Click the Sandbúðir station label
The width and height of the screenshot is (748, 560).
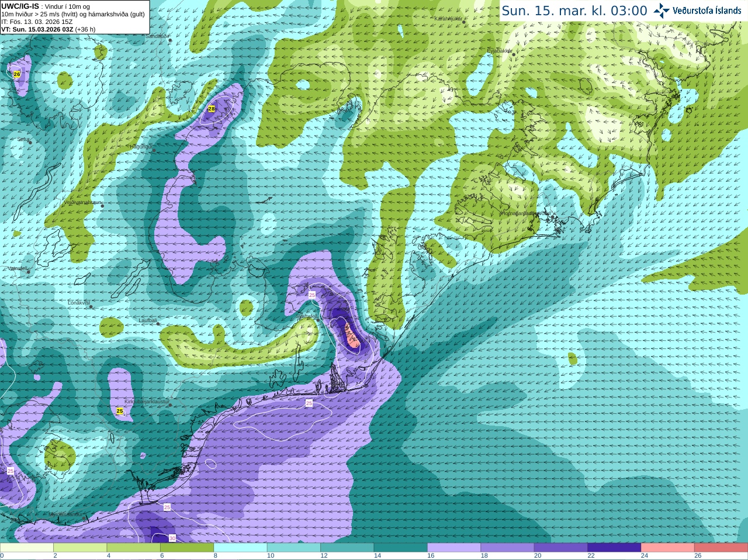click(x=157, y=36)
